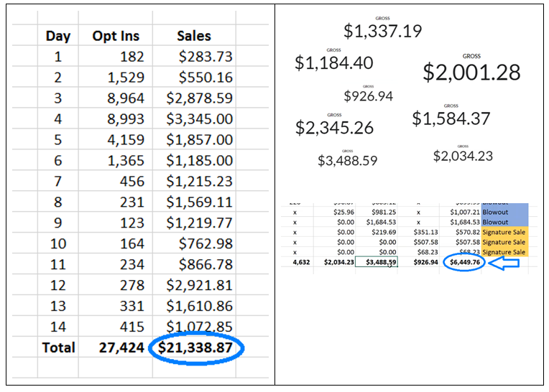The image size is (549, 392).
Task: Select the highlighted $3,488.59 cell in bottom row
Action: [x=381, y=263]
